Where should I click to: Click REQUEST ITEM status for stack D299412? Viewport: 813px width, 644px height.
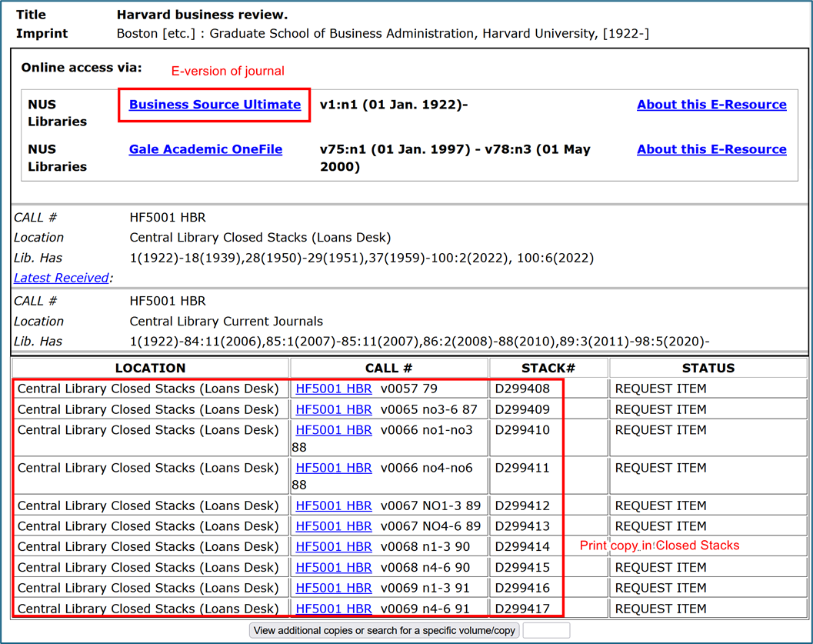pos(661,506)
